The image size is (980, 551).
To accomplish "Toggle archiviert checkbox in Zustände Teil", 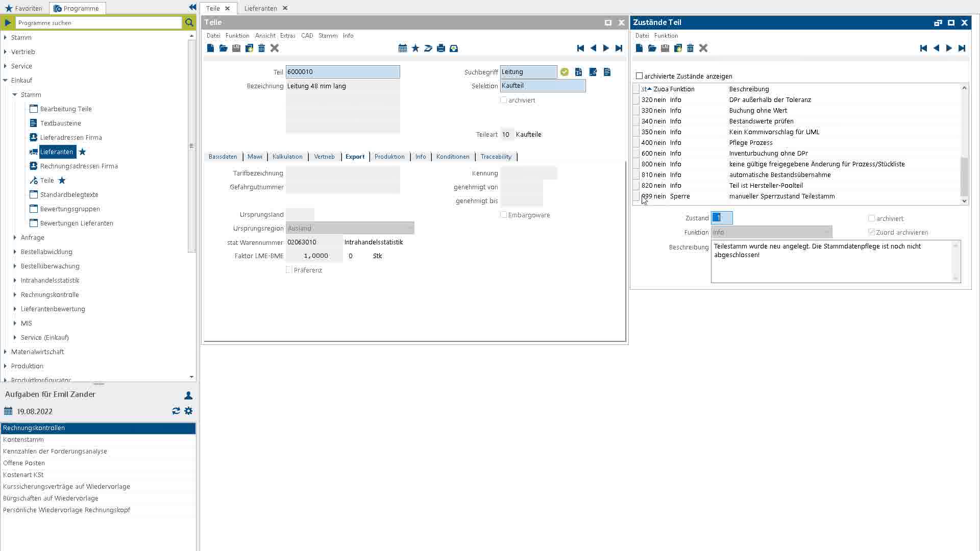I will 872,218.
